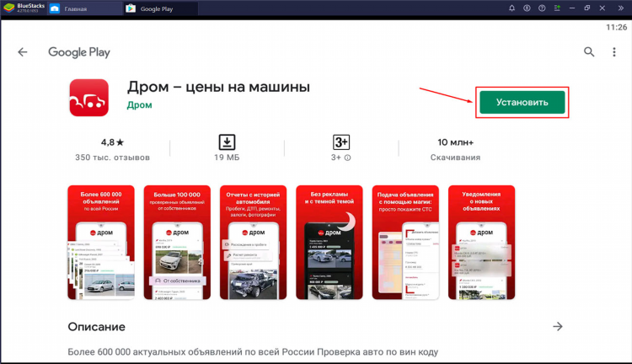Open the description arrow next to Описание
632x364 pixels.
[558, 327]
